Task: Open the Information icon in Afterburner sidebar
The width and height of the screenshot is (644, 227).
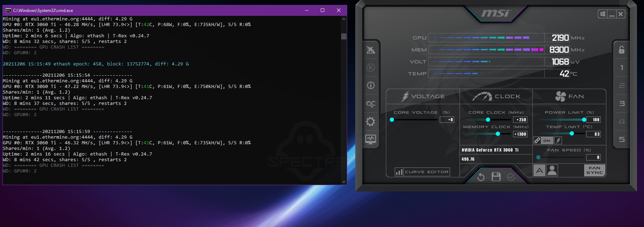Action: pos(371,85)
